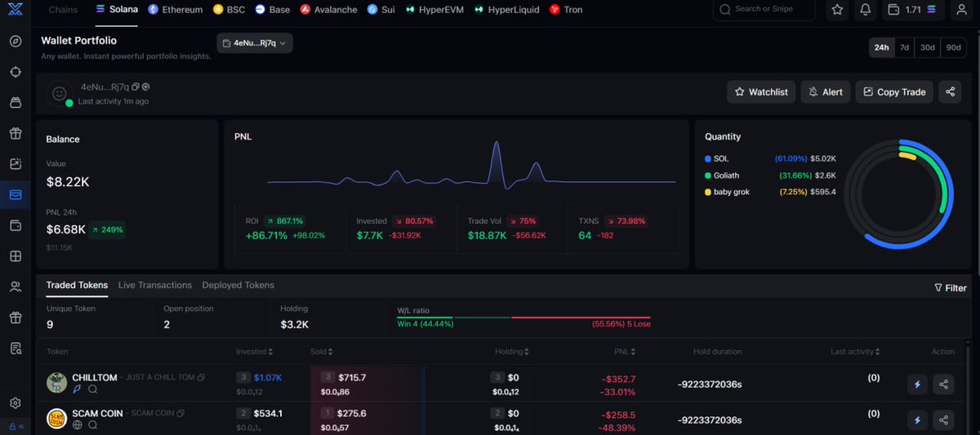Click the sidebar icon below the crosshair
The height and width of the screenshot is (435, 980).
tap(16, 103)
